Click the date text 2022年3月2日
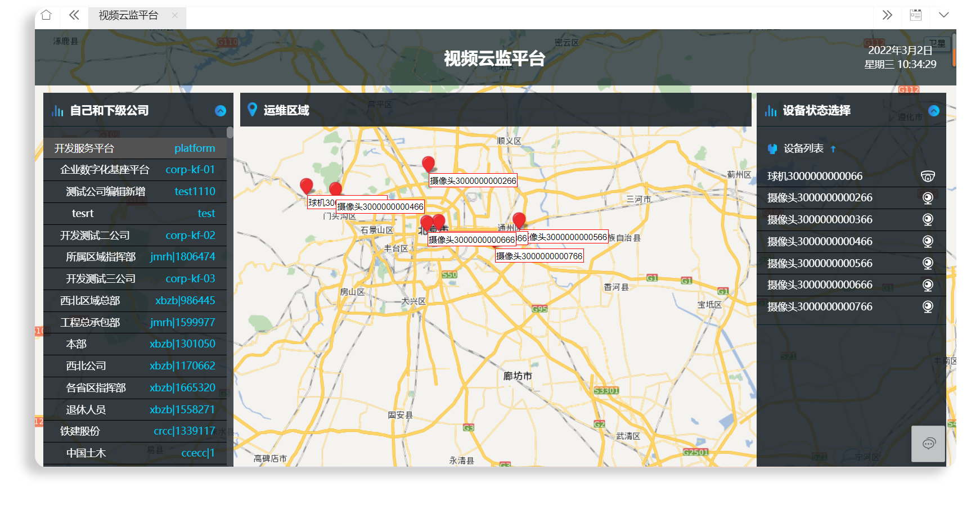 [x=900, y=51]
